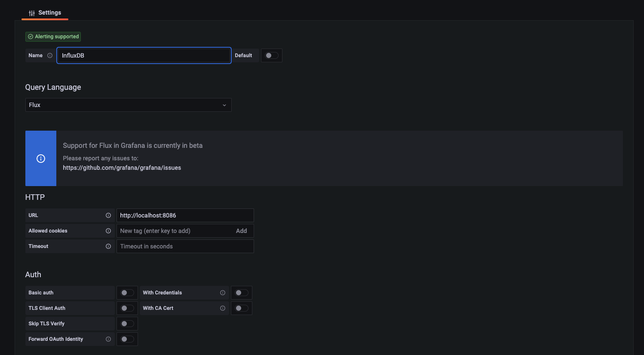Open the Query Language Flux dropdown
The width and height of the screenshot is (644, 355).
(128, 105)
